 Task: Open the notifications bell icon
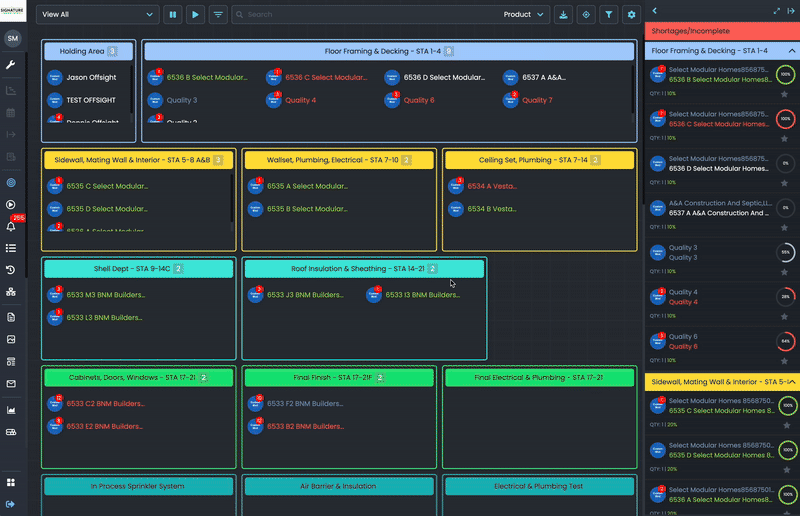coord(11,226)
